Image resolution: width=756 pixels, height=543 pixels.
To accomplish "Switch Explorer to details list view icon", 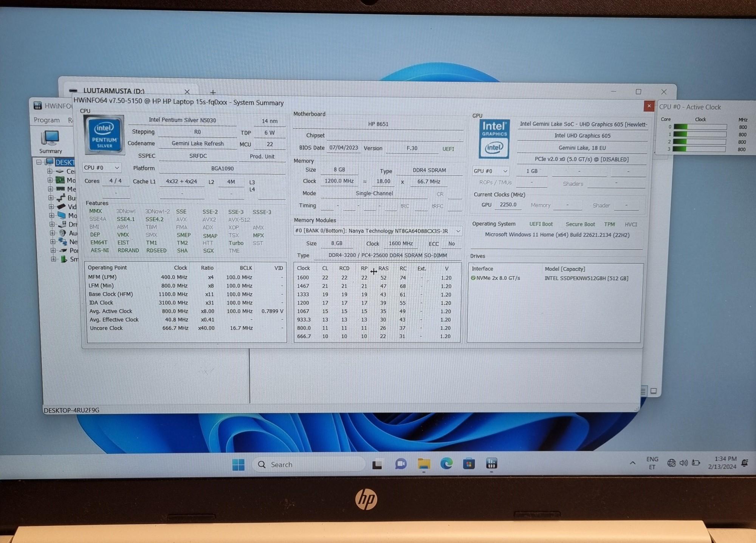I will (643, 391).
